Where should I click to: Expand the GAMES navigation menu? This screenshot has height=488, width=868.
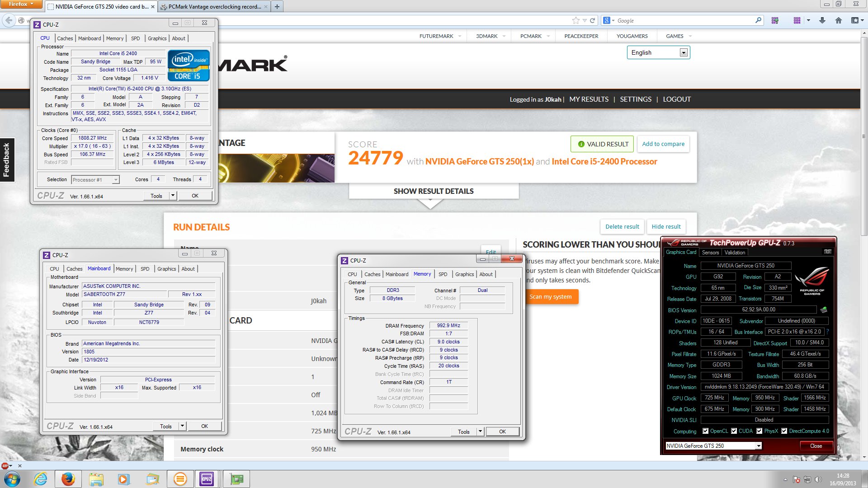click(679, 36)
